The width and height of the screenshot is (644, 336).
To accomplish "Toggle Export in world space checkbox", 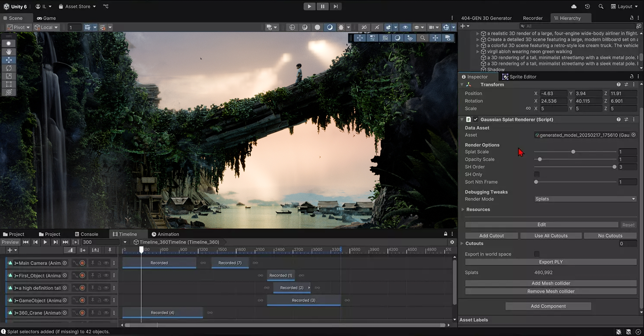I will click(x=537, y=254).
